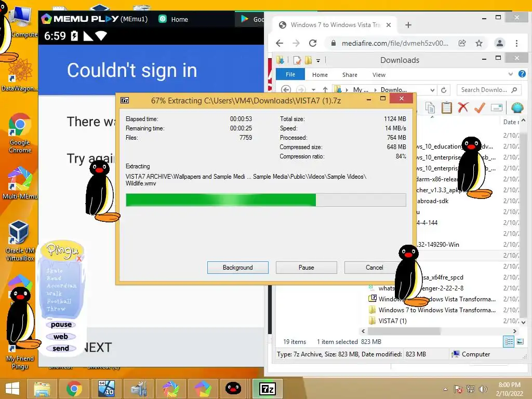The image size is (532, 399).
Task: Reload the mediafire page in Chrome
Action: click(312, 43)
